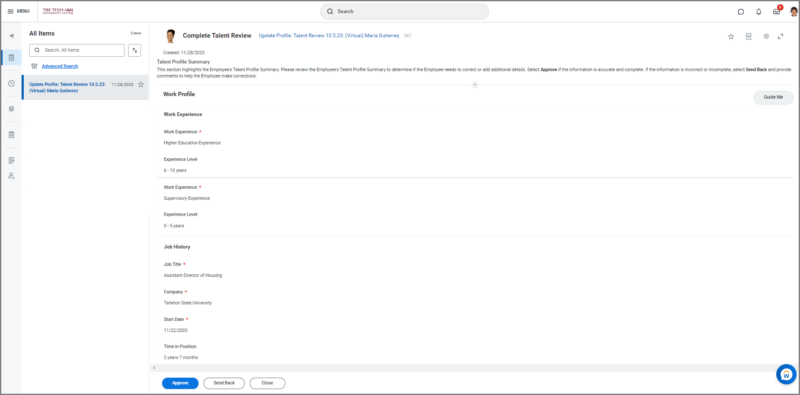800x395 pixels.
Task: Open the clipboard icon below layers icon
Action: click(x=11, y=135)
